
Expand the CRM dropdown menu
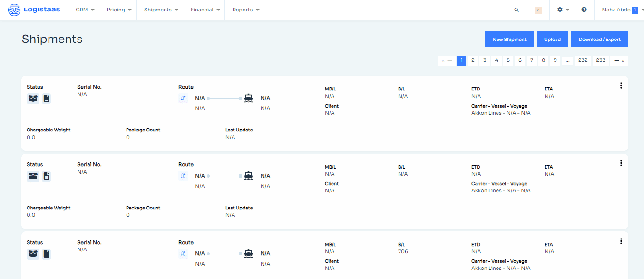(85, 10)
